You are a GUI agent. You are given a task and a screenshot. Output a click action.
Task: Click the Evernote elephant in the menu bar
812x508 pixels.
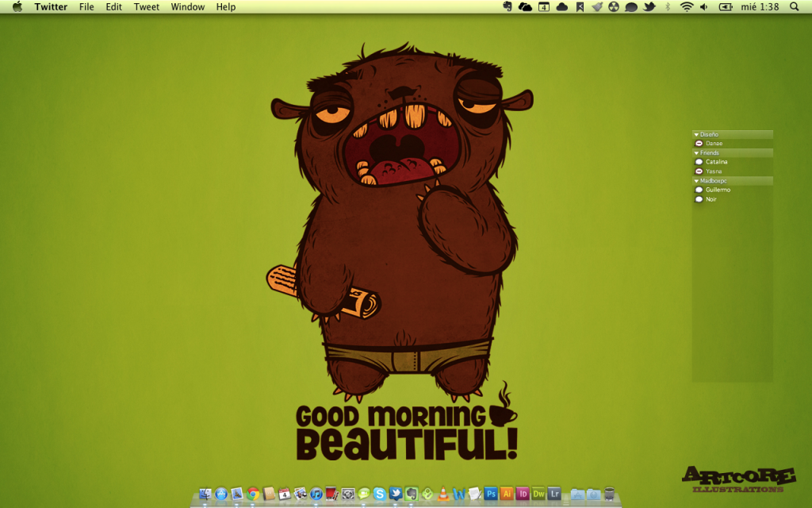coord(507,6)
